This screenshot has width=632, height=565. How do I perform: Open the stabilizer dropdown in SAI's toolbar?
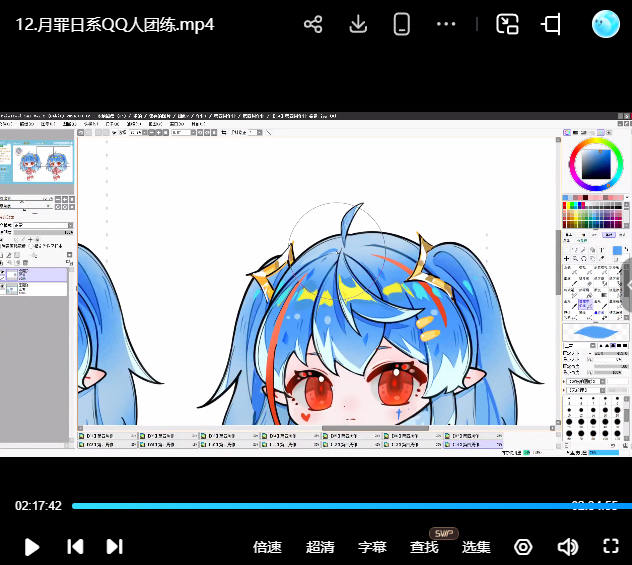click(x=259, y=132)
